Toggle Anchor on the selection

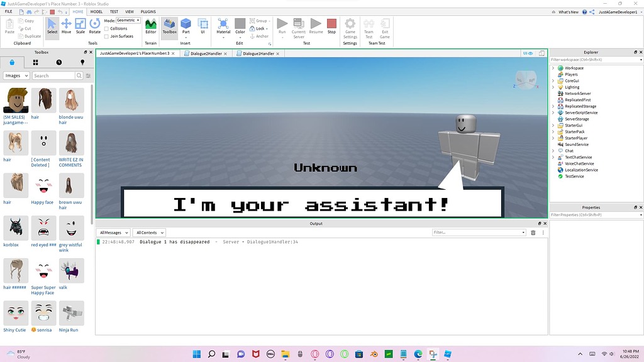(259, 36)
